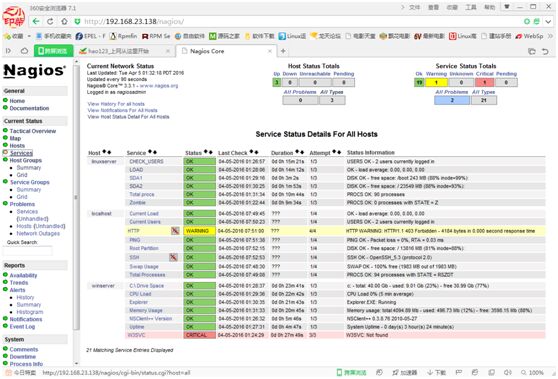558x379 pixels.
Task: Expand the bookmarks bar overflow chevron
Action: [x=550, y=36]
